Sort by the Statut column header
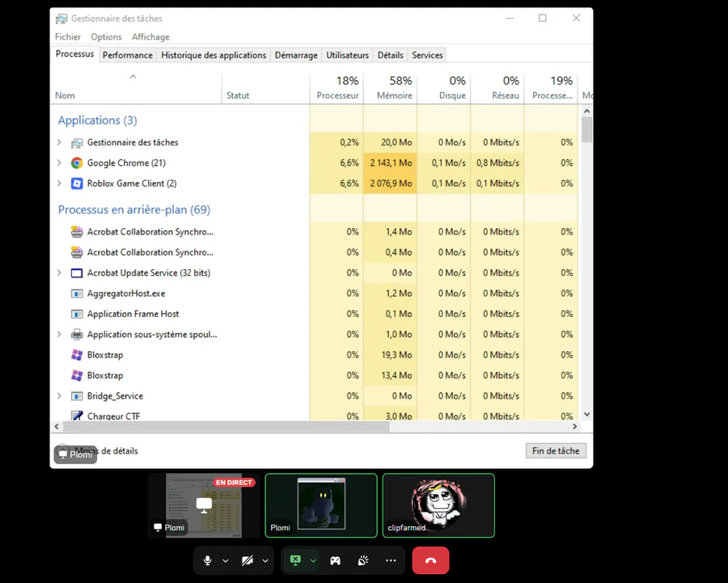728x583 pixels. coord(265,88)
